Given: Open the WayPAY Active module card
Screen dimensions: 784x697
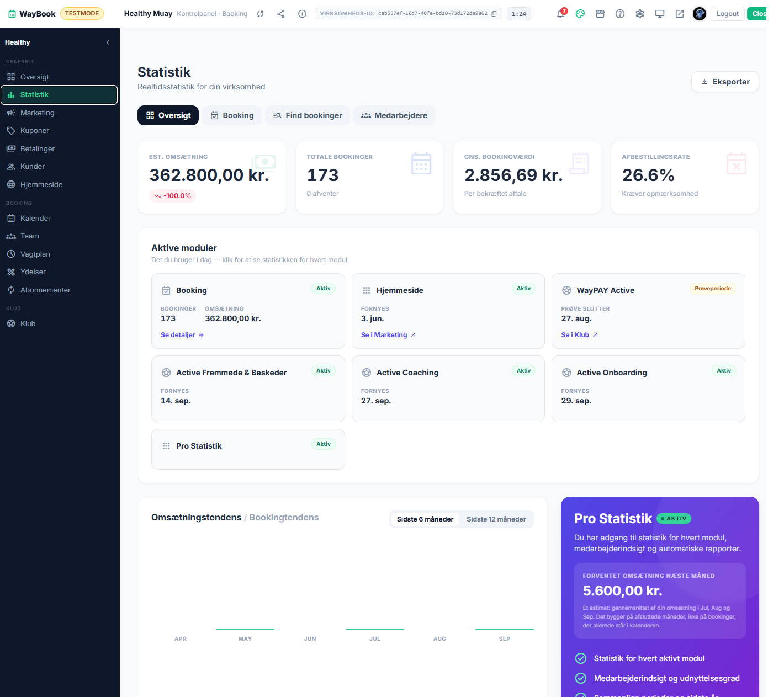Looking at the screenshot, I should click(x=648, y=311).
